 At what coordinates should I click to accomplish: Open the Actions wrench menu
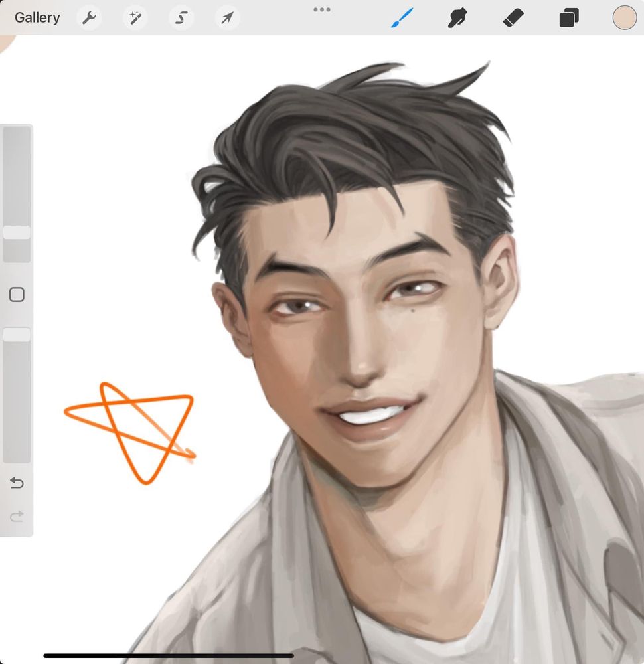[x=89, y=18]
